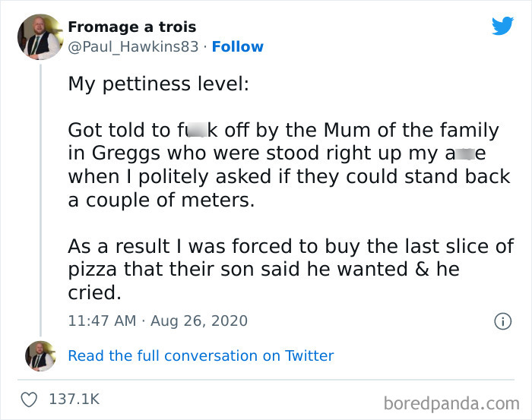The height and width of the screenshot is (420, 532).
Task: Click the "My pettiness level:" line
Action: pos(158,84)
